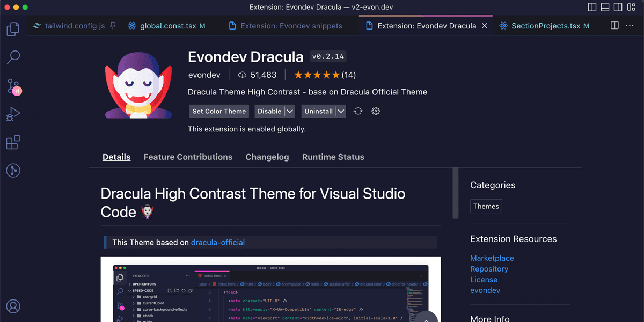Open the Run and Debug view
Viewport: 644px width, 322px height.
coord(13,114)
